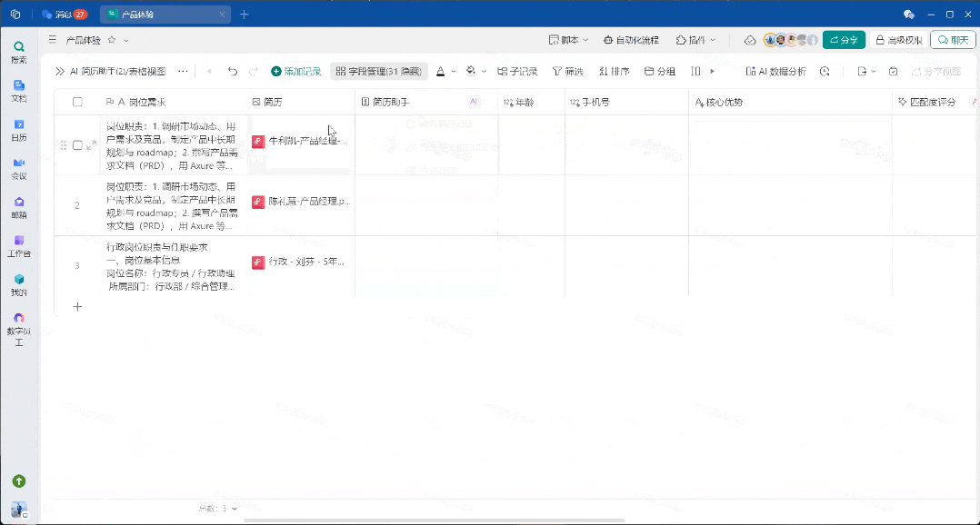
Task: Click the plus to add a new record row
Action: point(77,307)
